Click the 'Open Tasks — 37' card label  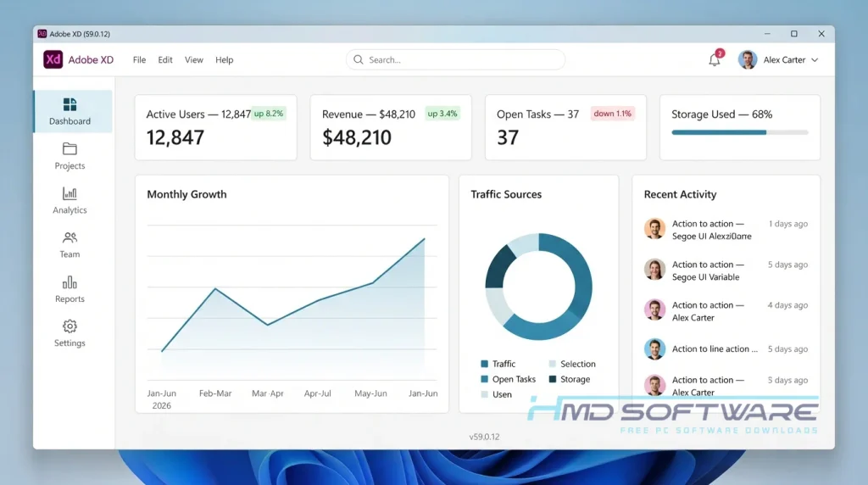[537, 114]
